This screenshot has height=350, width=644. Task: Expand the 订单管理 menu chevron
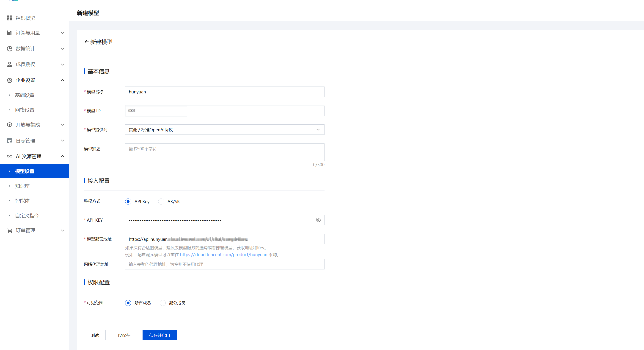[x=63, y=230]
